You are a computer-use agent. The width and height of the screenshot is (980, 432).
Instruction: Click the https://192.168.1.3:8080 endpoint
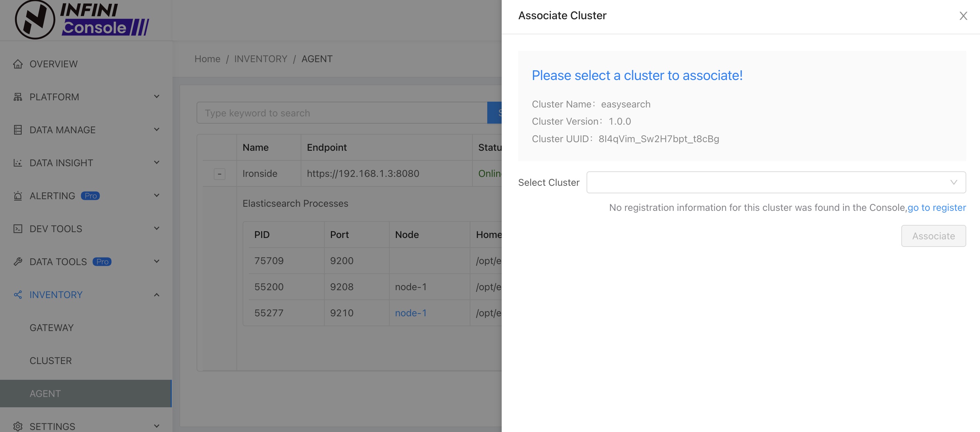(363, 174)
